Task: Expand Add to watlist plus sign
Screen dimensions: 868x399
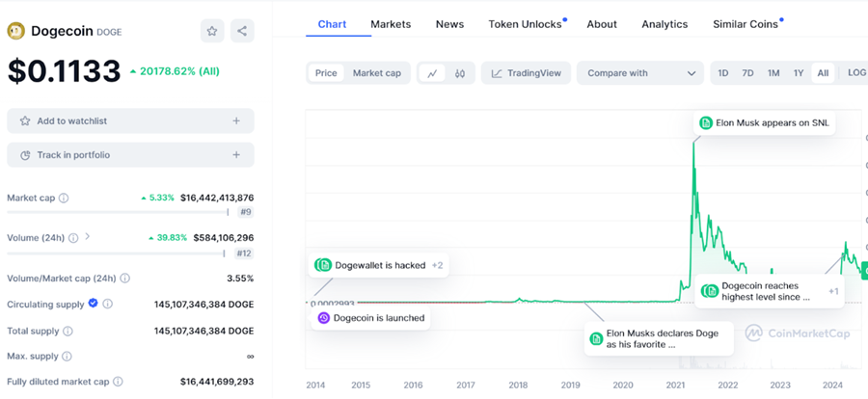Action: pos(236,120)
